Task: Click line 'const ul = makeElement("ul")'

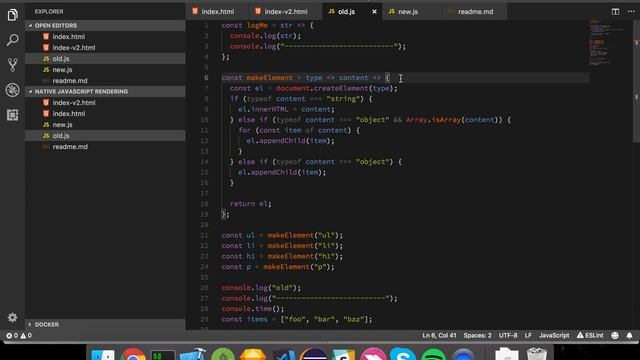Action: click(282, 235)
